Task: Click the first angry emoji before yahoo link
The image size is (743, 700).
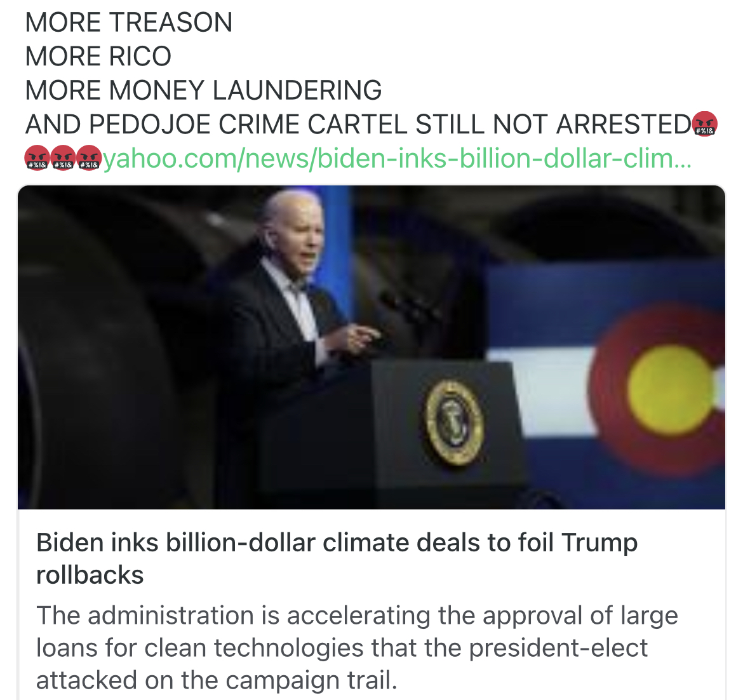Action: (x=37, y=158)
